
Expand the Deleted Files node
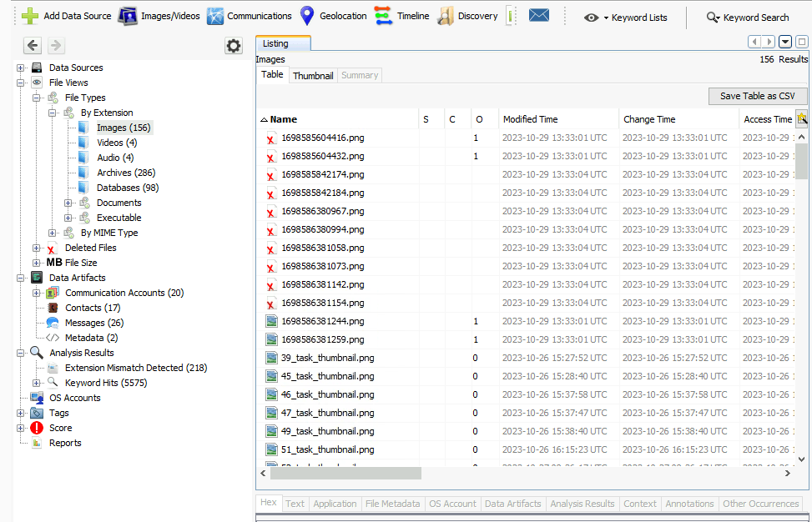36,248
